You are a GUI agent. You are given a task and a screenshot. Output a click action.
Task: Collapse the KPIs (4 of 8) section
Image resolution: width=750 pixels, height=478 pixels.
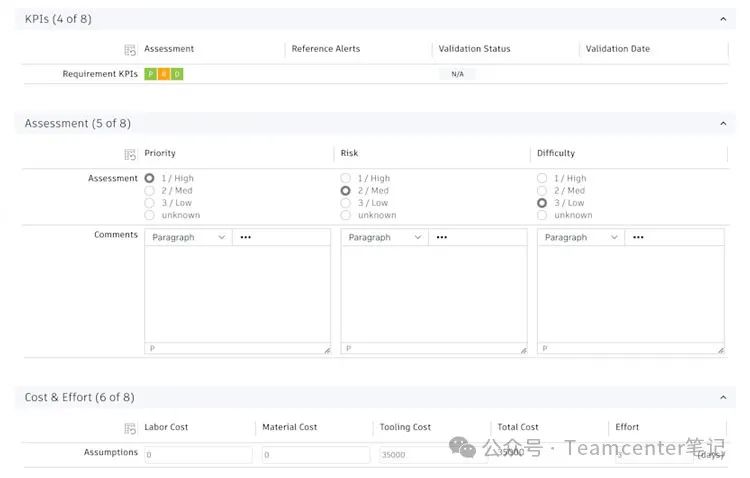click(x=723, y=19)
